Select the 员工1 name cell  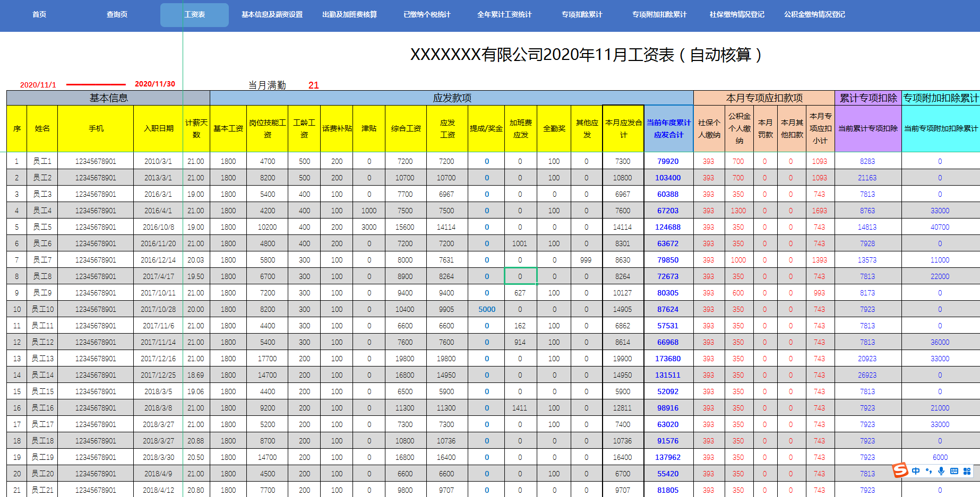42,161
